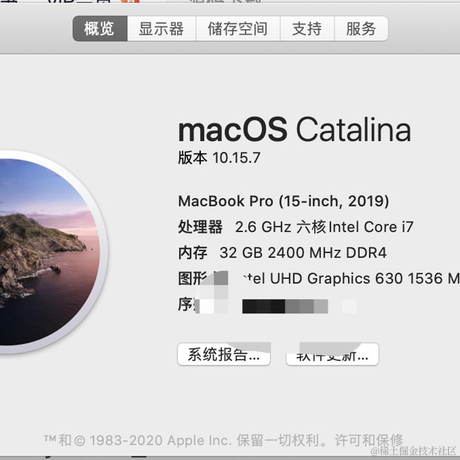460x460 pixels.
Task: Click the 系统报告... button
Action: click(x=224, y=354)
